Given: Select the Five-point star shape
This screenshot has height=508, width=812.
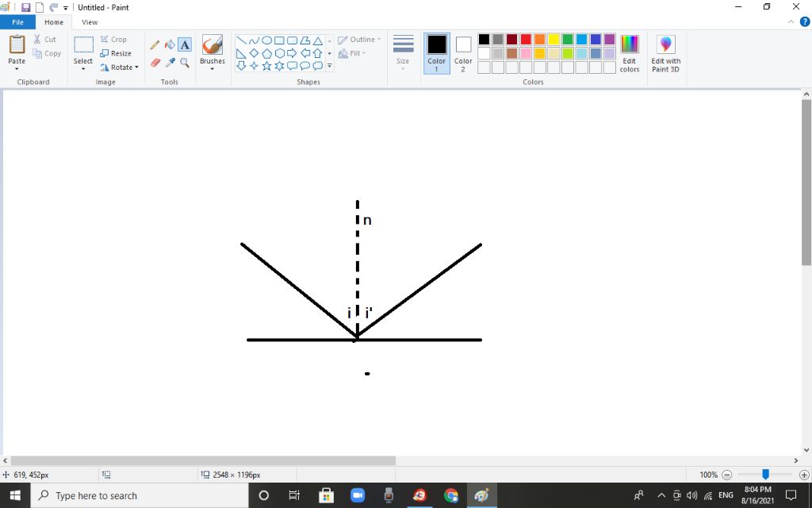Looking at the screenshot, I should click(266, 66).
